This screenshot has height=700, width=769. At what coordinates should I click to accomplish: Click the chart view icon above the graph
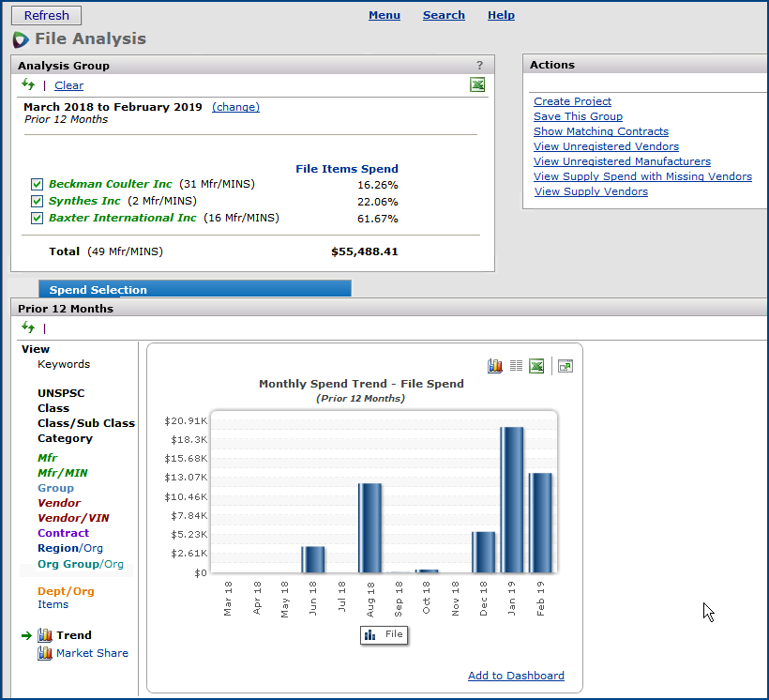pyautogui.click(x=495, y=366)
